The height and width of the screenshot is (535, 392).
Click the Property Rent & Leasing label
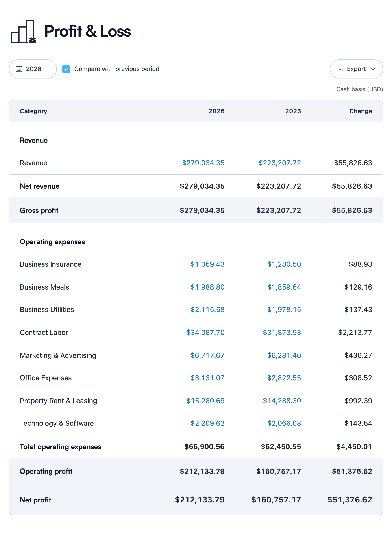coord(58,401)
